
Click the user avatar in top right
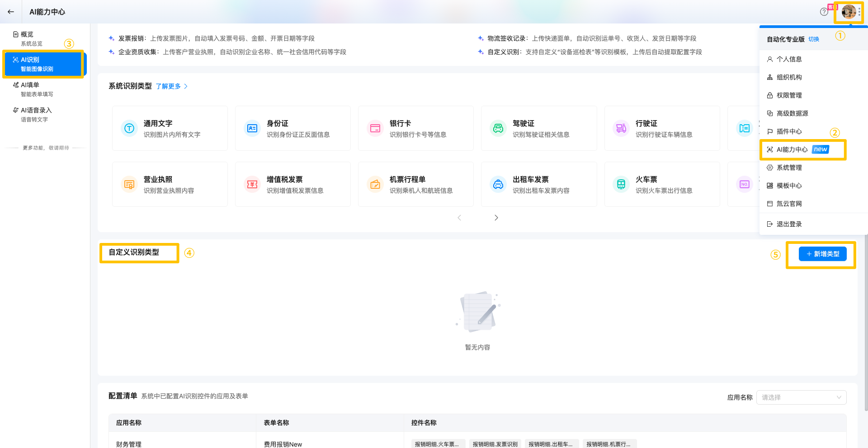[x=848, y=12]
